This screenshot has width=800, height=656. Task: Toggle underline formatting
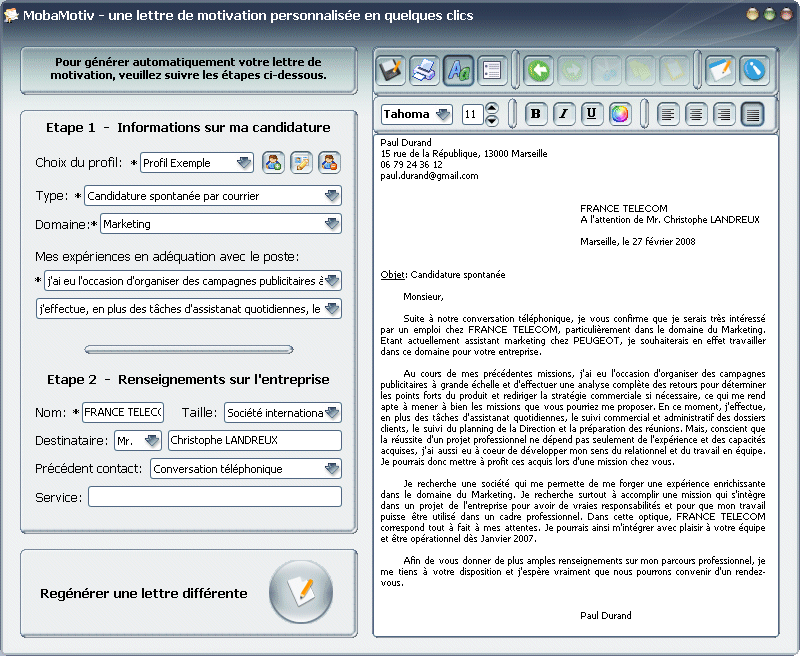pyautogui.click(x=591, y=114)
